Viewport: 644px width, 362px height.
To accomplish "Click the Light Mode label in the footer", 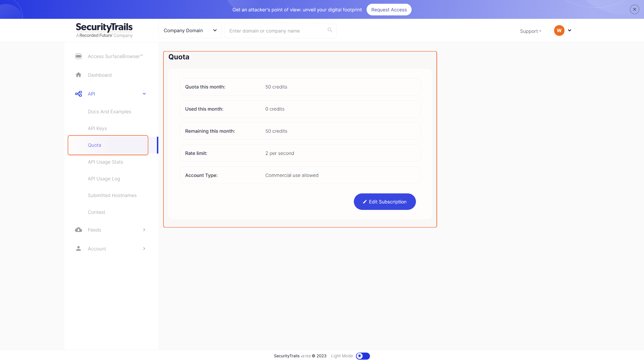I will [342, 356].
